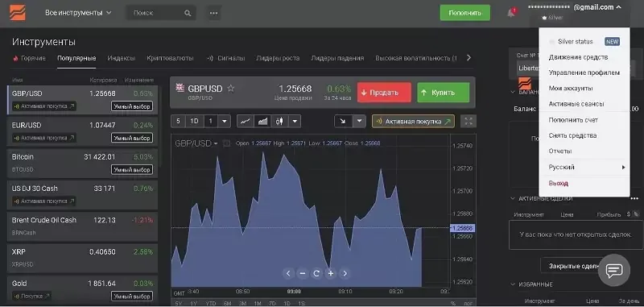Switch chart to line type
Viewport: 644px width, 307px height.
tap(246, 121)
